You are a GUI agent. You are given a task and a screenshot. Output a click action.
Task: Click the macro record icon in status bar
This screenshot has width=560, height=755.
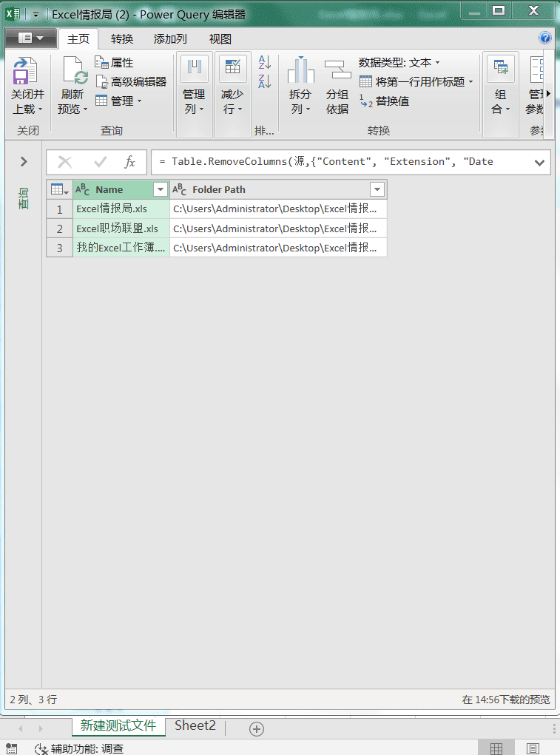click(x=12, y=748)
